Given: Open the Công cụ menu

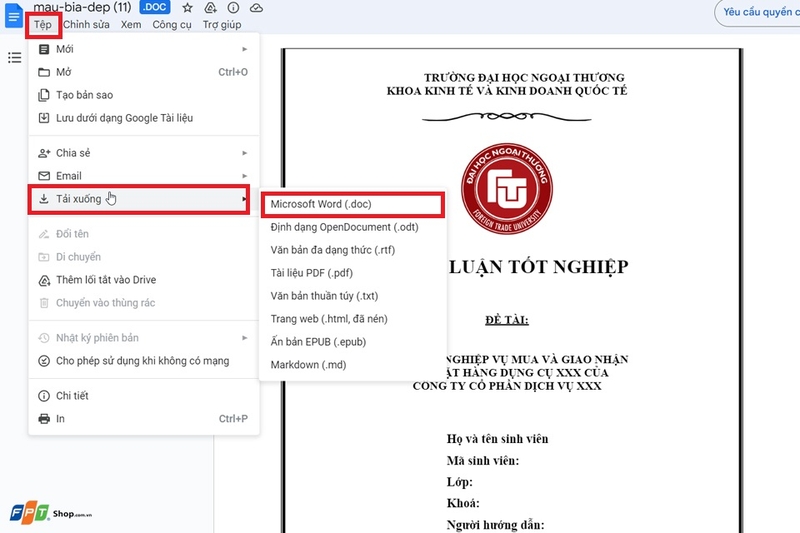Looking at the screenshot, I should [172, 24].
